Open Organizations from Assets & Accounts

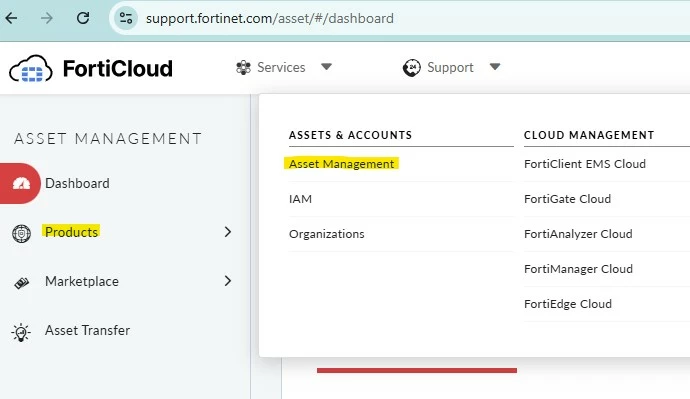(x=327, y=234)
